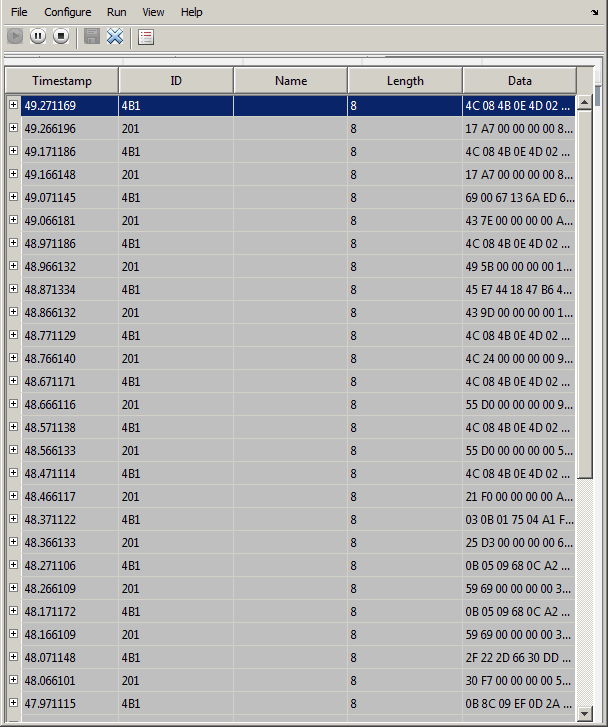Viewport: 608px width, 727px height.
Task: Expand the row with timestamp 48.571138
Action: tap(13, 427)
